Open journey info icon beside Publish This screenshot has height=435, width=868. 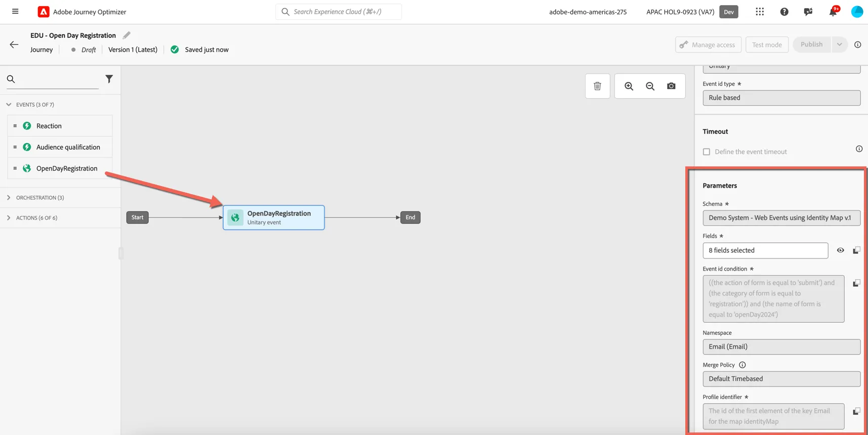point(857,45)
